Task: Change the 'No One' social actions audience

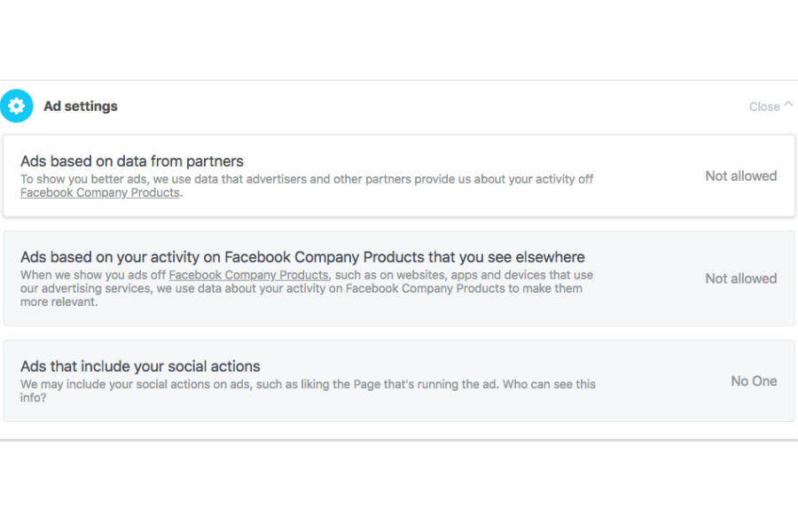Action: (754, 381)
